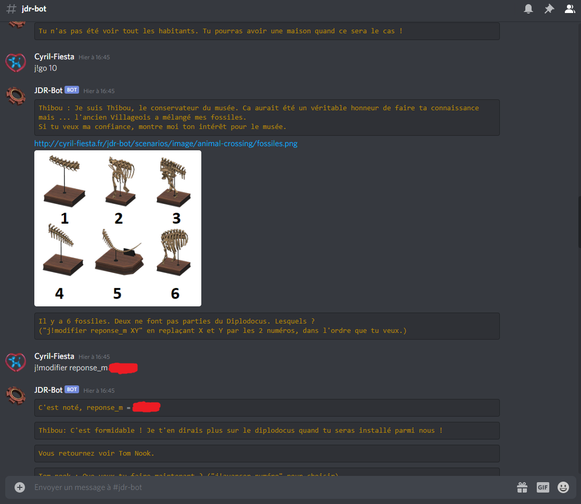This screenshot has height=504, width=581.
Task: Open the Nitro gift icon
Action: coord(522,487)
